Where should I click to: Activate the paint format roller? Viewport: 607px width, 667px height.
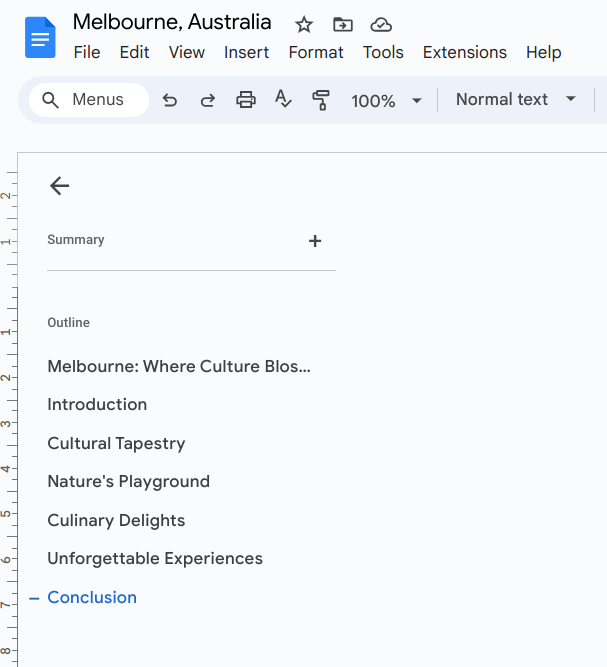(321, 100)
